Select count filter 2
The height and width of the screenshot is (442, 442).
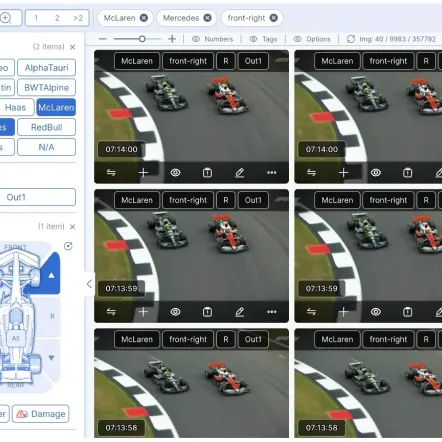(x=57, y=18)
